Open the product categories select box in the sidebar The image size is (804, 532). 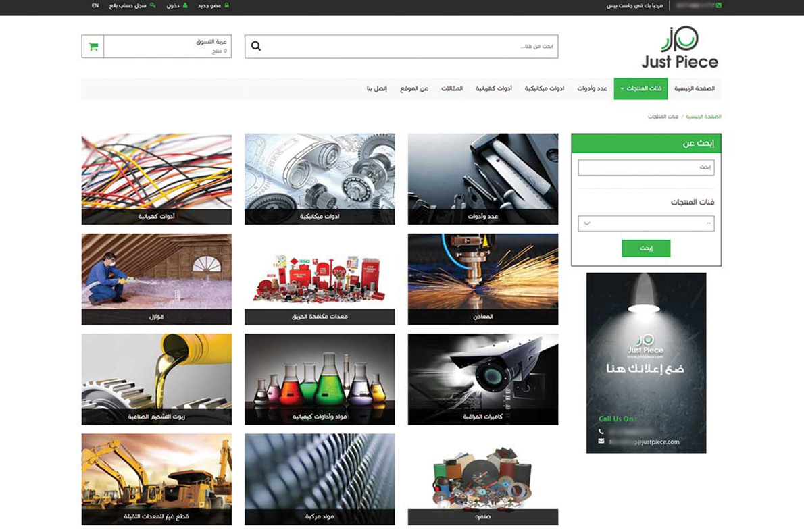coord(646,223)
